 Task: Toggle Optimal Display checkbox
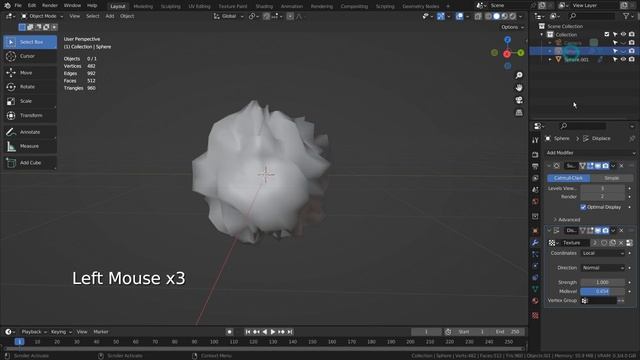click(x=583, y=207)
